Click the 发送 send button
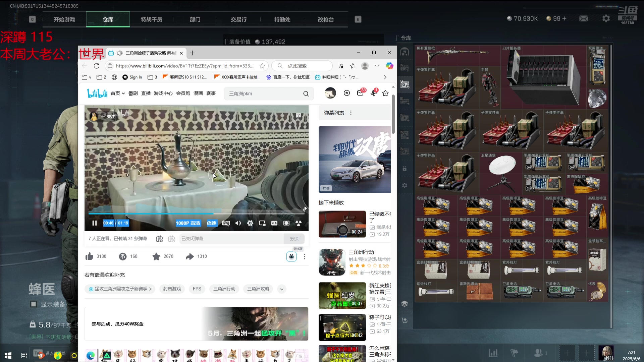644x362 pixels. [294, 239]
